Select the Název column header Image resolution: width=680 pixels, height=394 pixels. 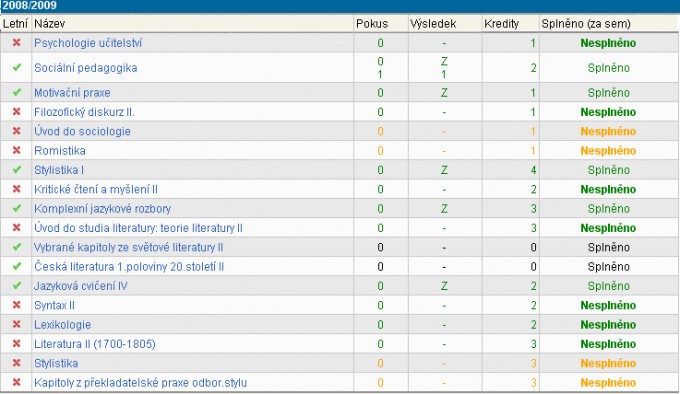point(49,23)
